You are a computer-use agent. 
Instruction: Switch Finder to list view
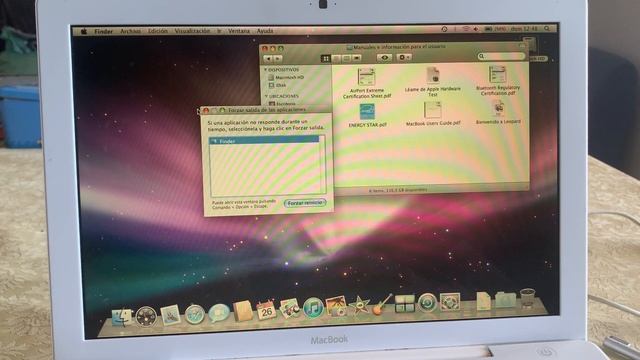click(x=336, y=59)
